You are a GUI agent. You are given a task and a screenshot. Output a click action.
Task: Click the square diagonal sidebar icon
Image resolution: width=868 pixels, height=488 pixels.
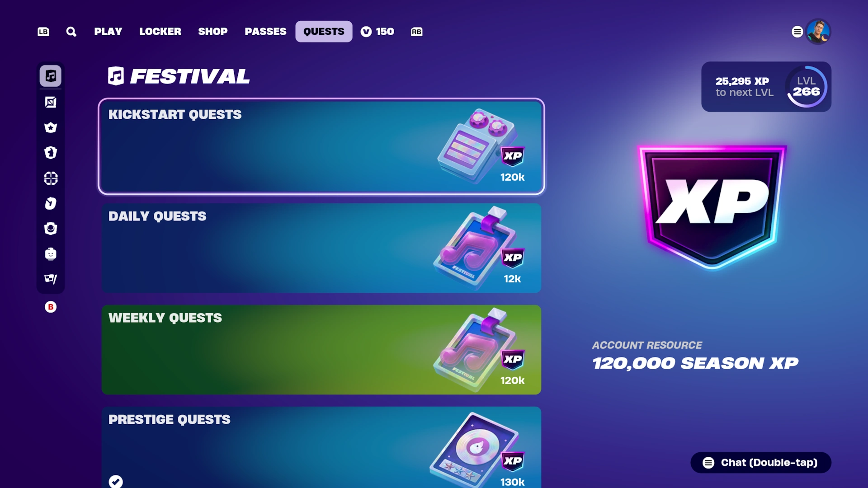click(x=51, y=102)
